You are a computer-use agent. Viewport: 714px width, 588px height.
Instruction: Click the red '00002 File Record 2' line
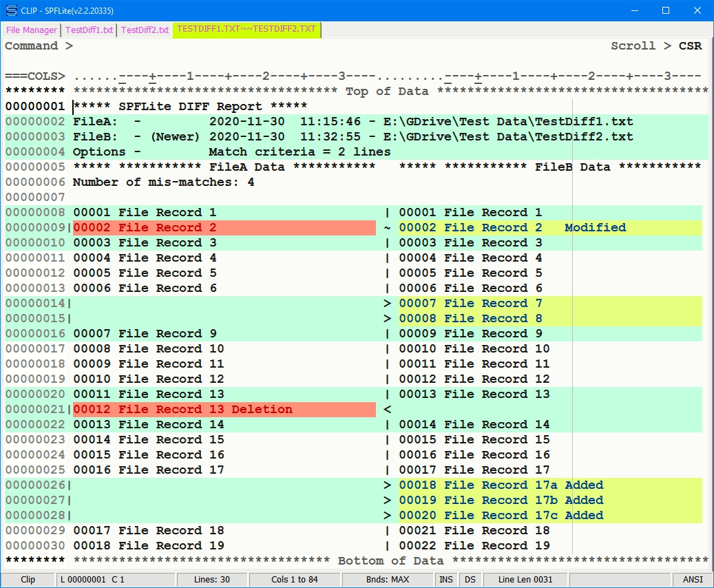[x=224, y=228]
